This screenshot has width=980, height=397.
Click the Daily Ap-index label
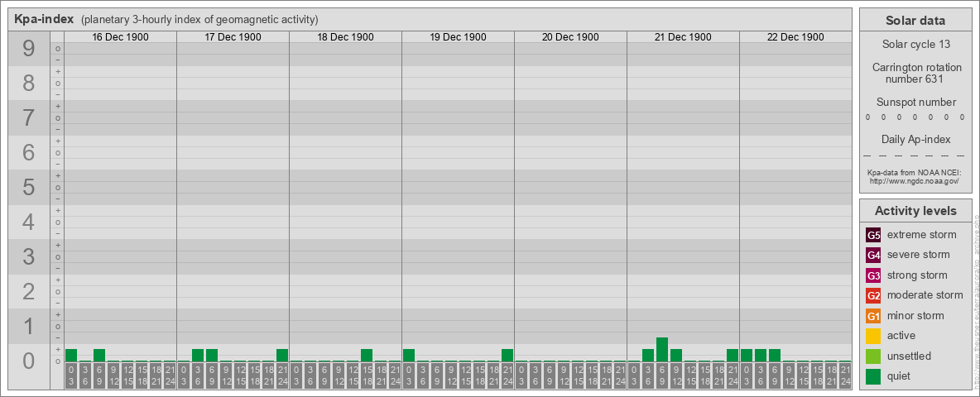915,139
